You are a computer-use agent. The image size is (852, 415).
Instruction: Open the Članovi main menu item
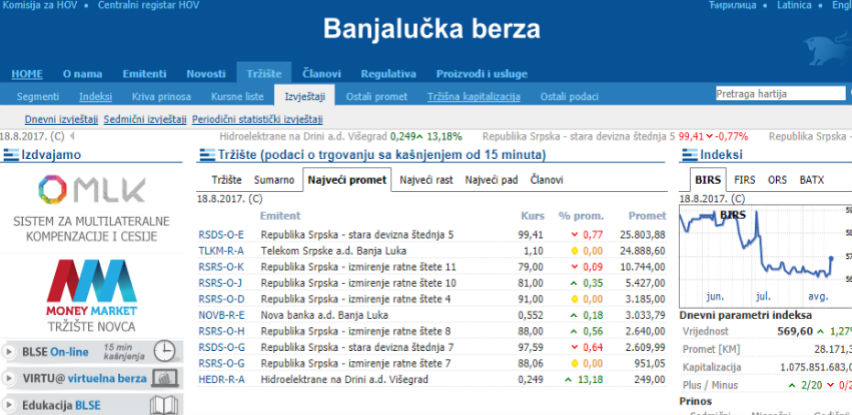pos(322,74)
